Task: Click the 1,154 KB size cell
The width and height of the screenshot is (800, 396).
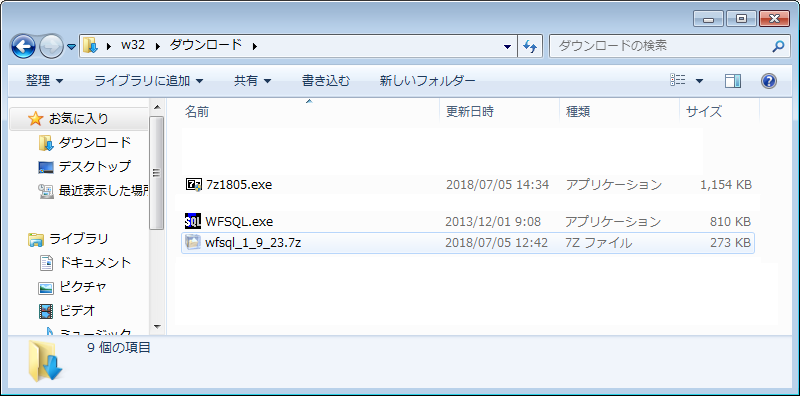Action: click(x=727, y=185)
